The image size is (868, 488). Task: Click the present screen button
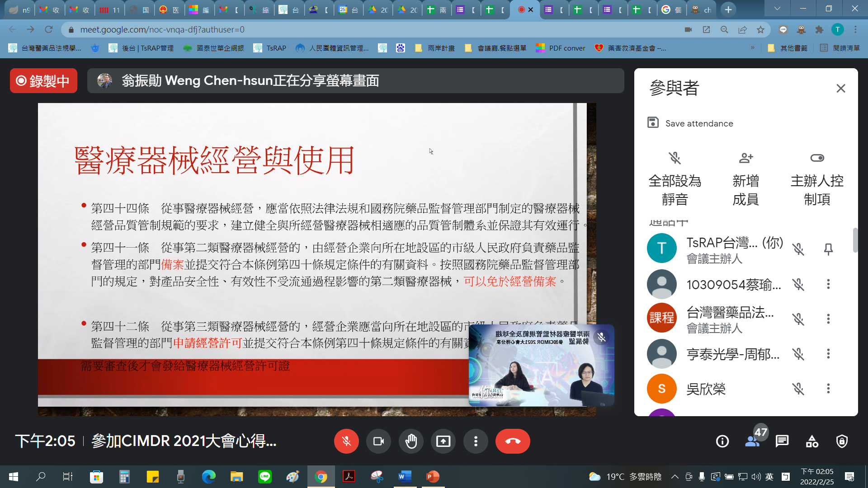(443, 441)
